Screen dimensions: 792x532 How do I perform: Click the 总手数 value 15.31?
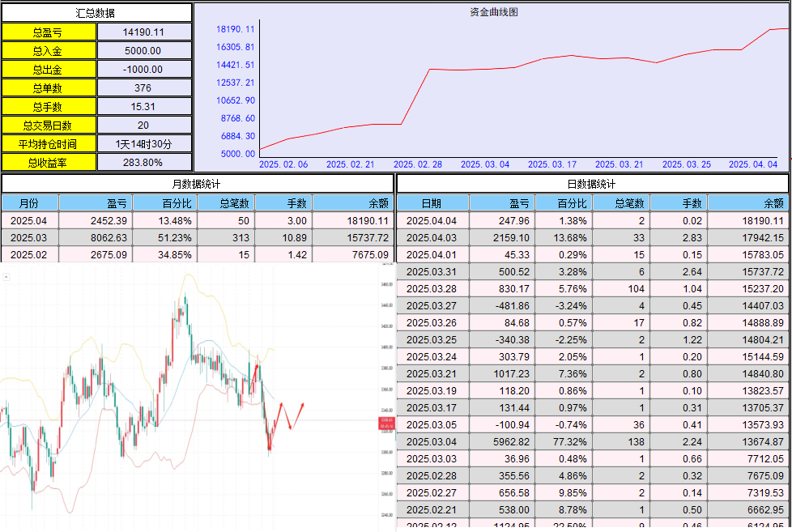pos(144,107)
